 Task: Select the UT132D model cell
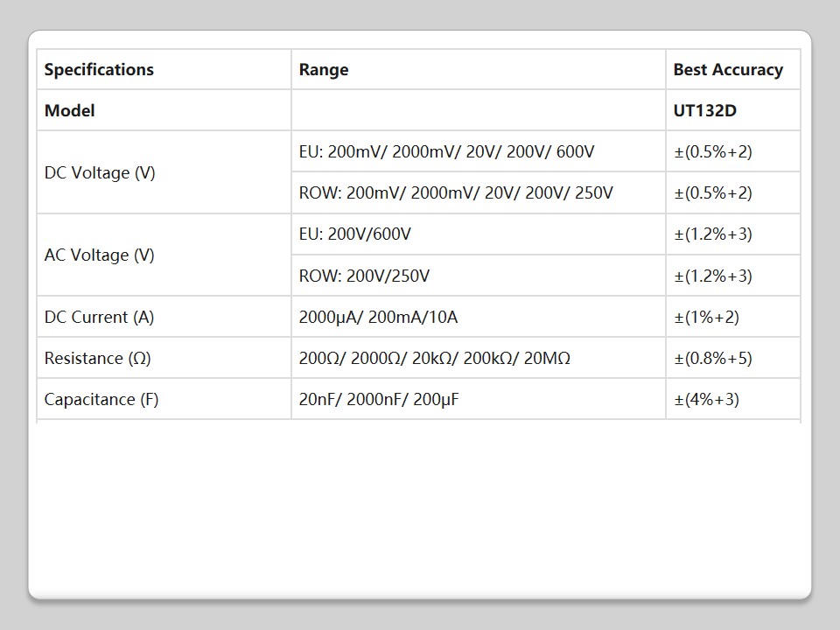click(704, 111)
